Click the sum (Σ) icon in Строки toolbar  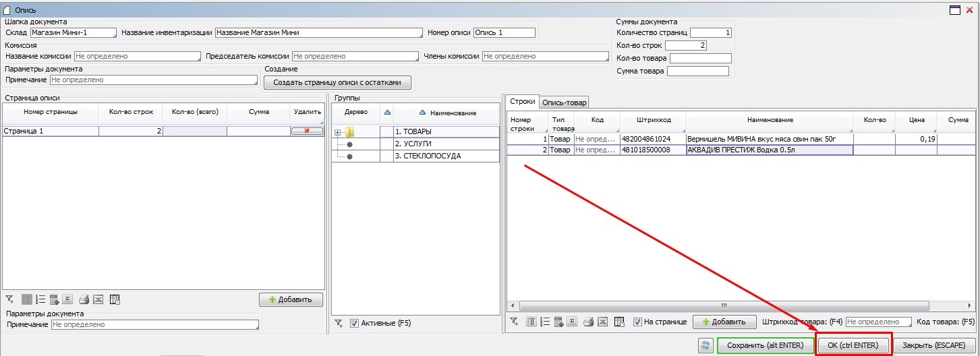571,322
